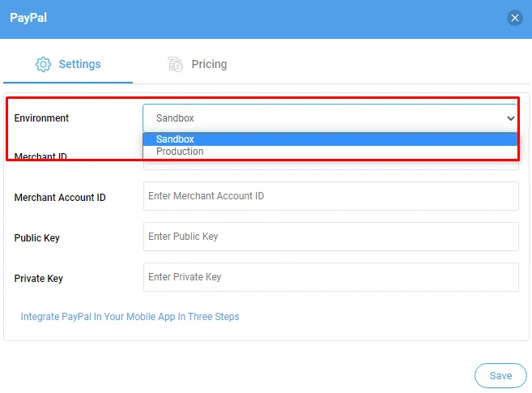Focus the Enter Merchant Account ID field
Image resolution: width=532 pixels, height=393 pixels.
pos(331,196)
